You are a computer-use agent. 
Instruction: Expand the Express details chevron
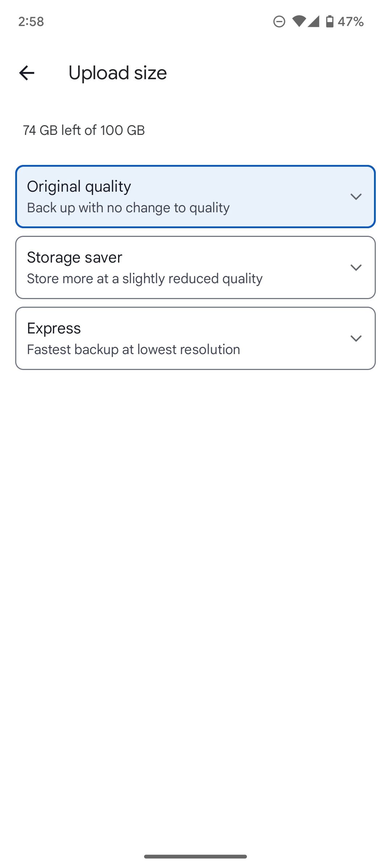click(356, 338)
